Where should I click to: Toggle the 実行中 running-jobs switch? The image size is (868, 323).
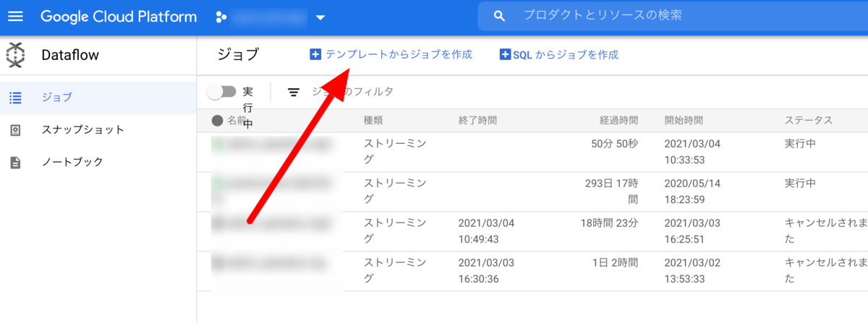point(221,92)
